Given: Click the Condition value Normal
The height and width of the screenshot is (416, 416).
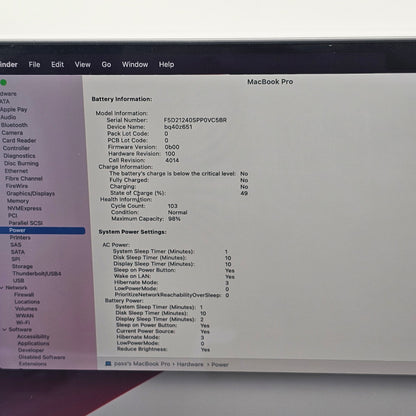Looking at the screenshot, I should coord(178,212).
